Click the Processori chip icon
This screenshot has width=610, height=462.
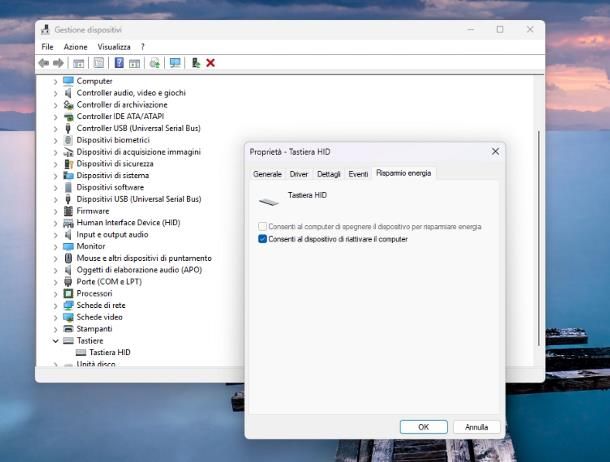68,293
